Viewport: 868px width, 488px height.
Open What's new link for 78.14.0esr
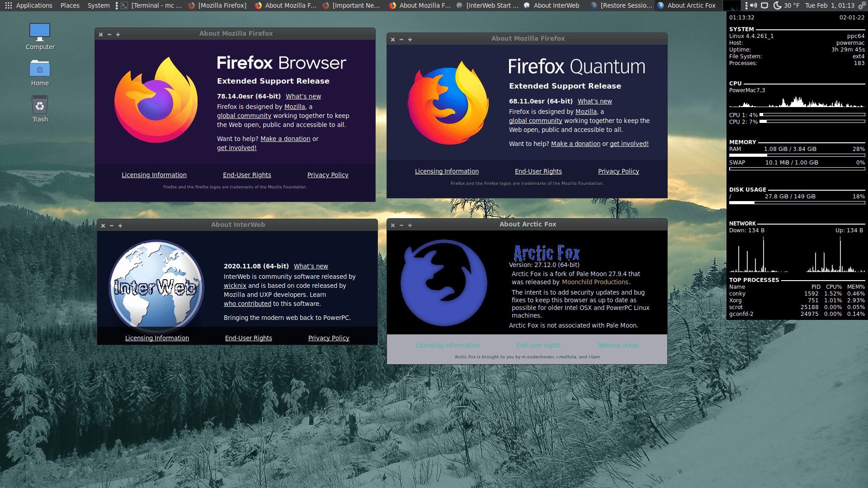(x=303, y=96)
